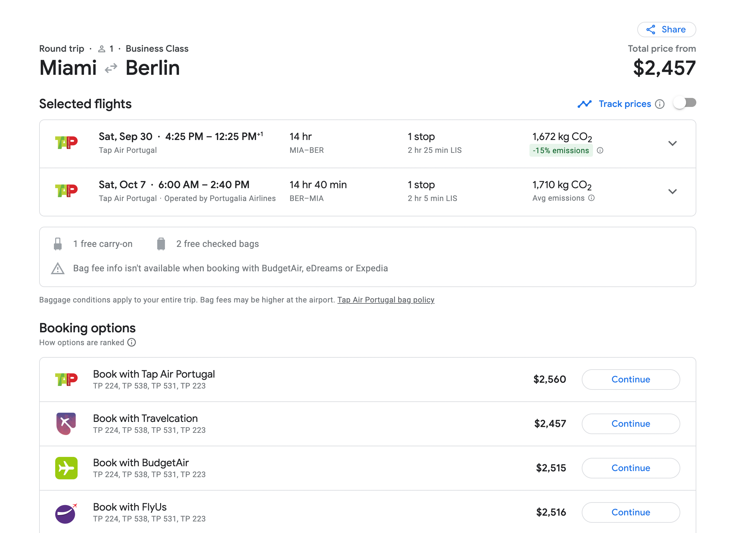Viewport: 756px width, 533px height.
Task: Click the swap arrows between Miami and Berlin
Action: tap(111, 68)
